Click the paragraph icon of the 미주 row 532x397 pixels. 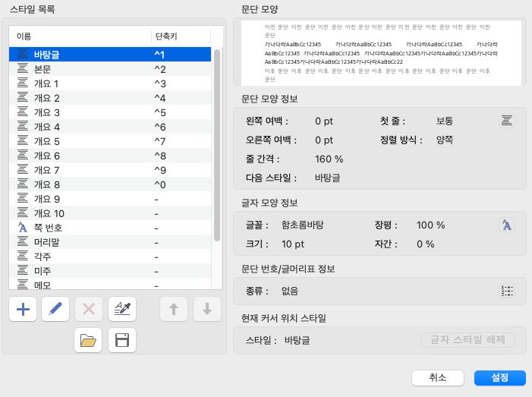[23, 271]
